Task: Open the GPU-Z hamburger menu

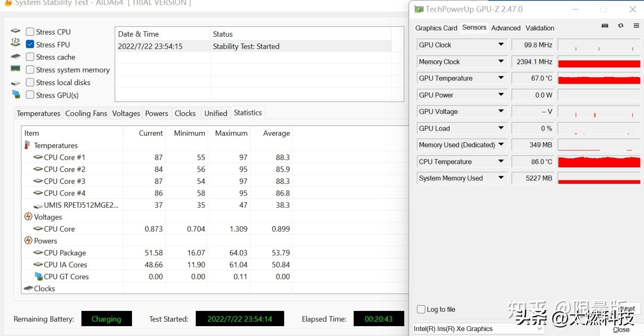Action: tap(636, 26)
